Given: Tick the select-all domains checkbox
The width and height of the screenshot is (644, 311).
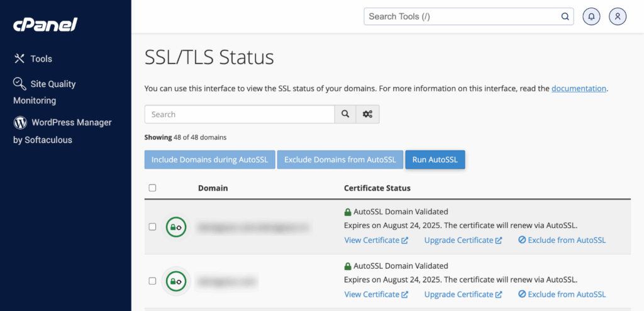Looking at the screenshot, I should click(x=152, y=188).
